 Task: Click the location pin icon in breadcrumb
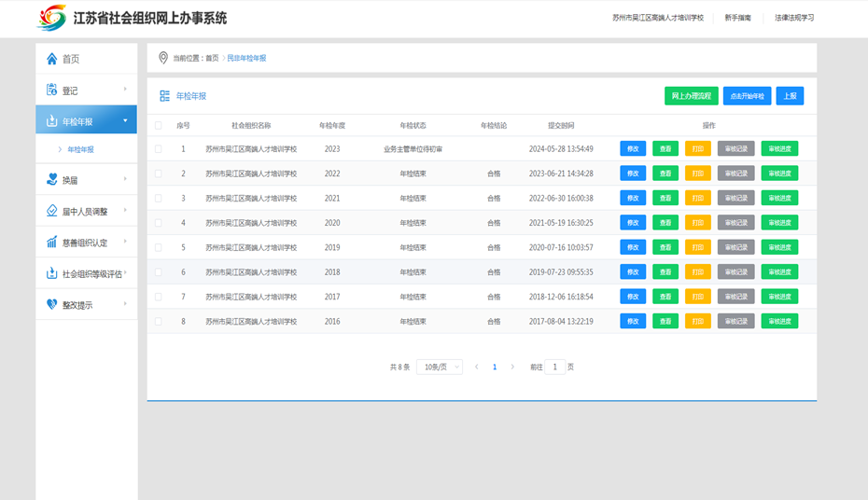point(163,58)
